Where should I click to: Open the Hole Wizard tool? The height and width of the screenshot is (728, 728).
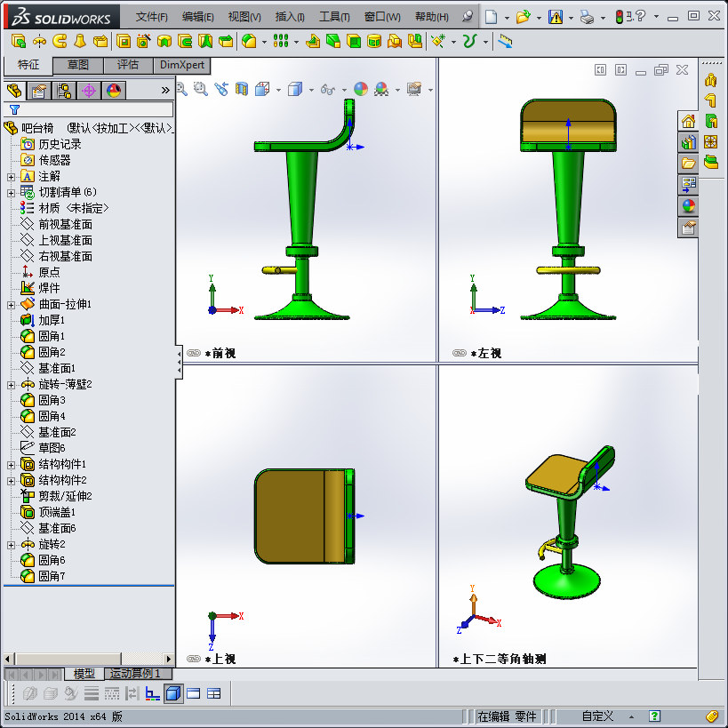tap(144, 42)
